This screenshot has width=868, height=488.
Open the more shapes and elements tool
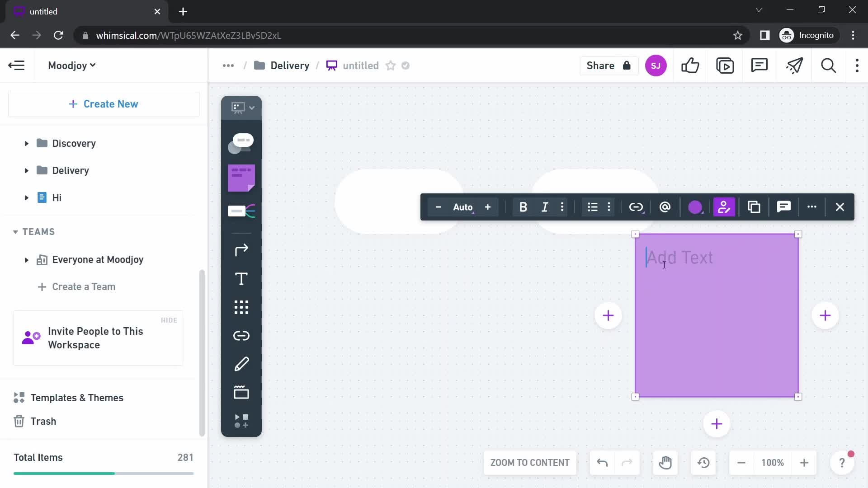click(241, 421)
